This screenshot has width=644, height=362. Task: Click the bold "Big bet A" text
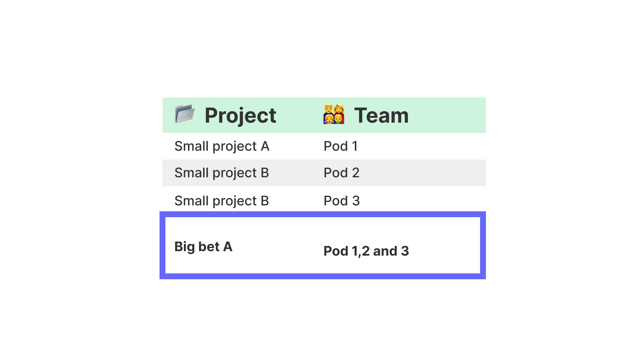point(203,246)
